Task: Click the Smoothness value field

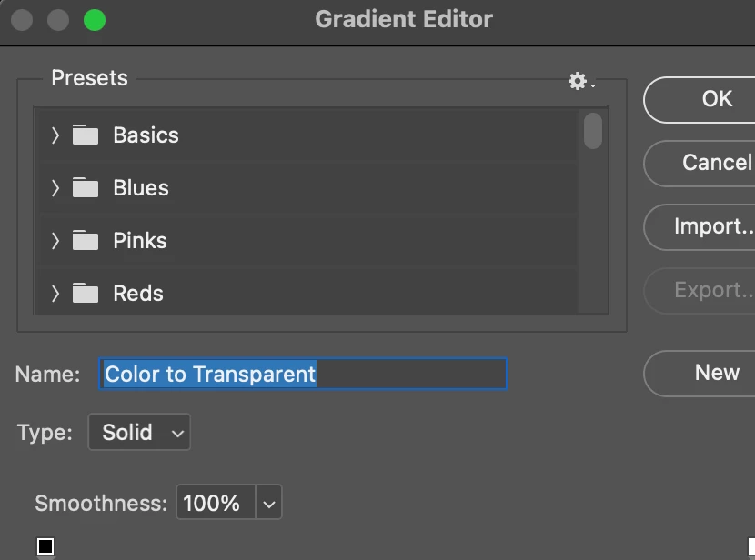Action: [213, 503]
